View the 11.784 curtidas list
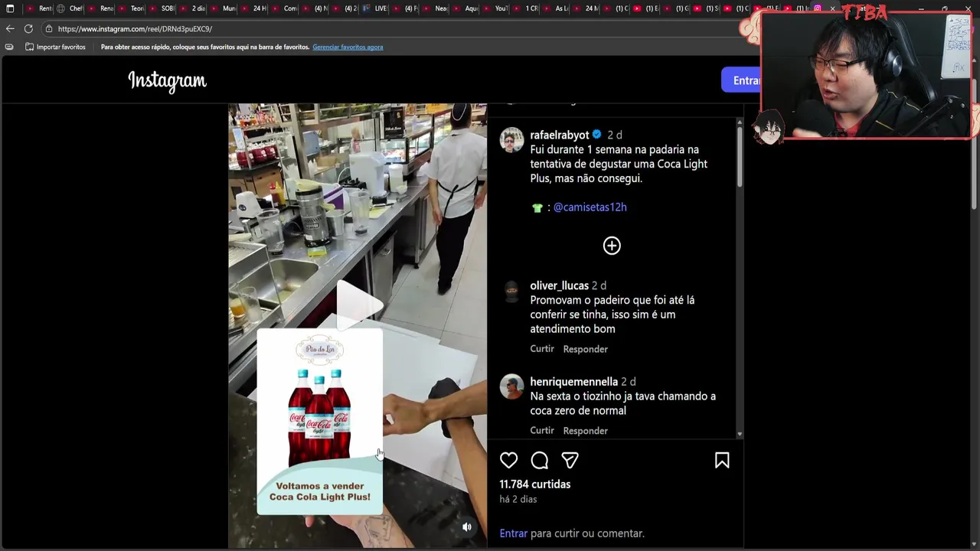 (534, 484)
